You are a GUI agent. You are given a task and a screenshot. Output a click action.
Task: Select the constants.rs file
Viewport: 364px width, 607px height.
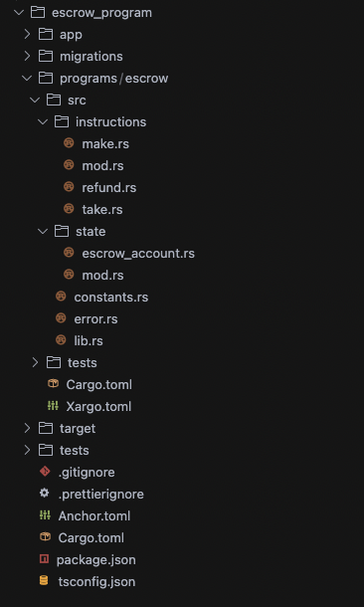tap(111, 297)
